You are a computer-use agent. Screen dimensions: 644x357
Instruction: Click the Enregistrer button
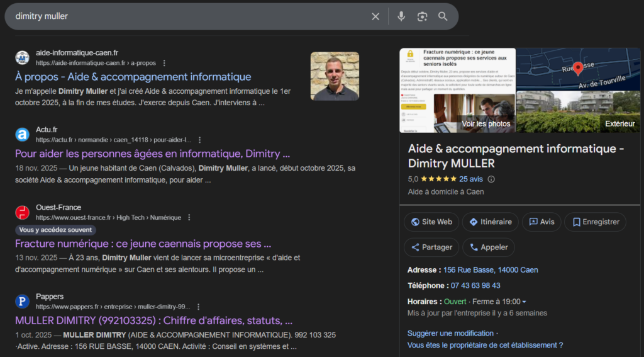(x=595, y=222)
